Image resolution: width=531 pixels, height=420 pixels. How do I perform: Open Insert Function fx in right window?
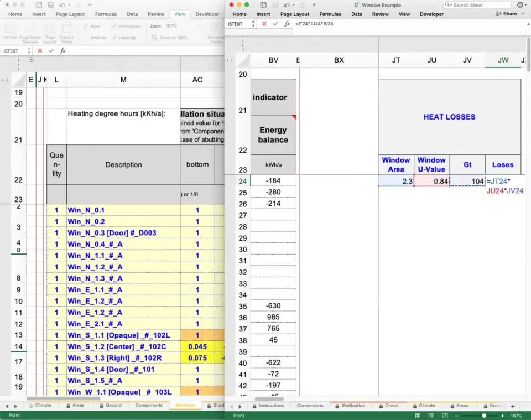(x=287, y=24)
